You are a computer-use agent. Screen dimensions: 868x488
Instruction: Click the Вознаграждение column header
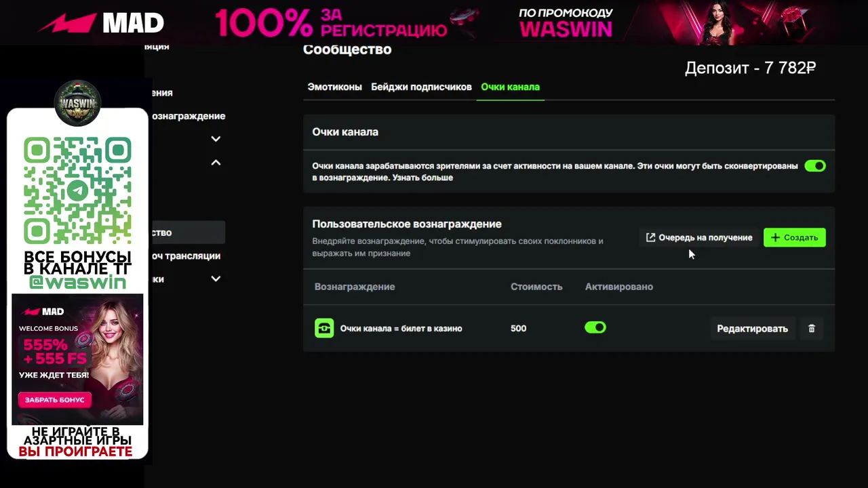[355, 287]
